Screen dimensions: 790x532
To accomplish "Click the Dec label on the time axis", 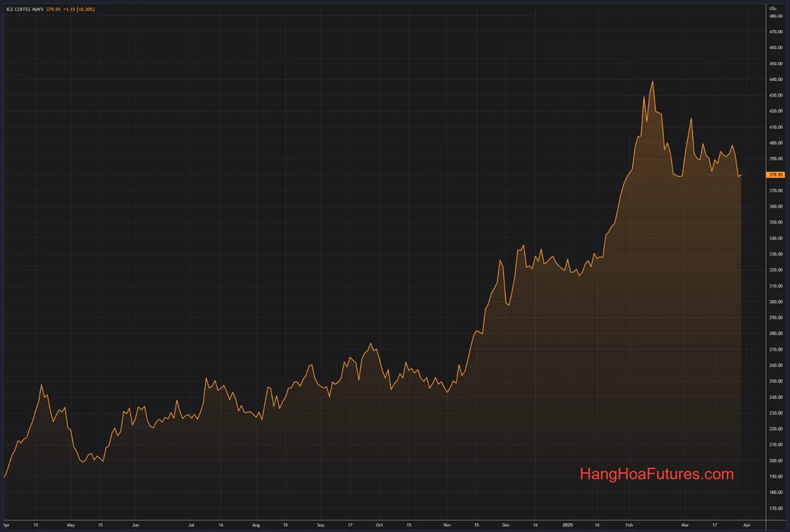I will pos(506,525).
